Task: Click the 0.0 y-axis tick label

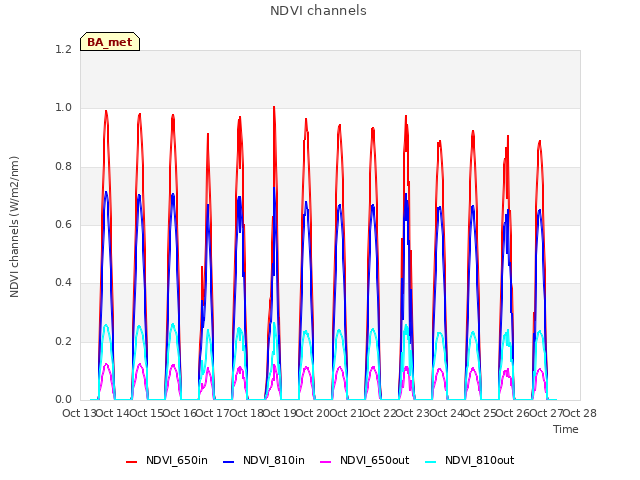Action: pos(63,399)
